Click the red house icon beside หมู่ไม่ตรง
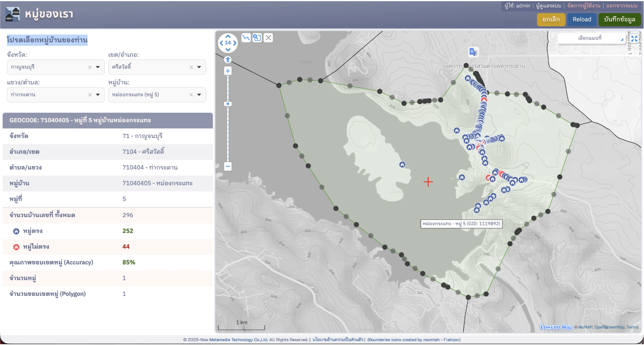This screenshot has width=644, height=345. (16, 247)
